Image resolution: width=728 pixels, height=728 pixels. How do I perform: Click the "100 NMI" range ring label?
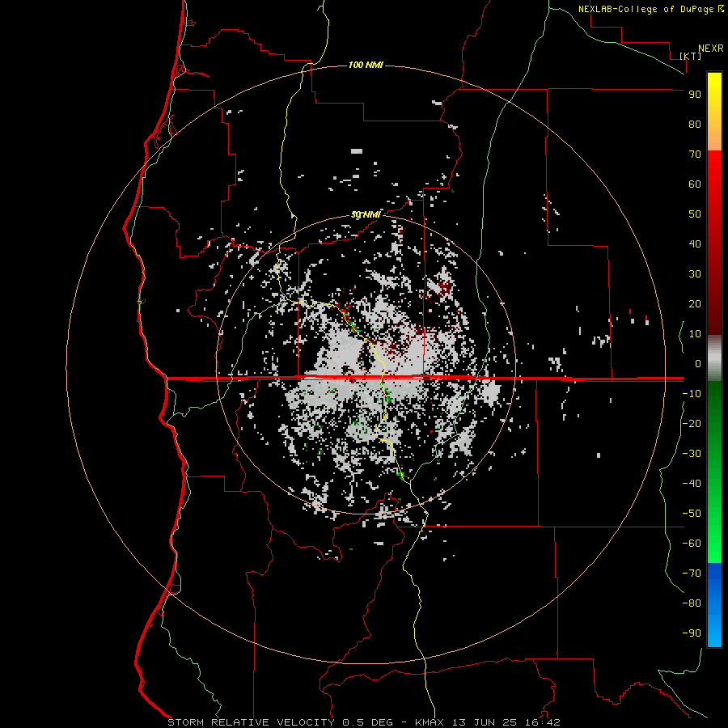coord(366,65)
